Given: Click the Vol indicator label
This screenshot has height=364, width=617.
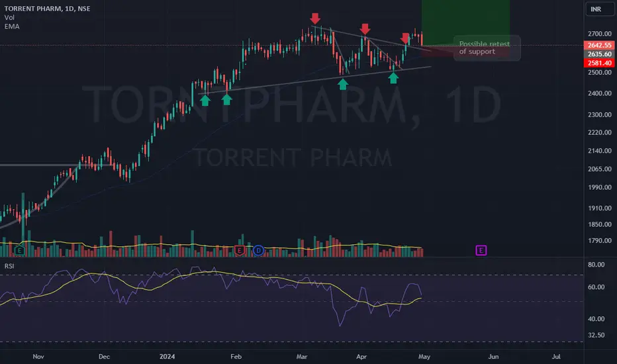Looking at the screenshot, I should coord(9,17).
